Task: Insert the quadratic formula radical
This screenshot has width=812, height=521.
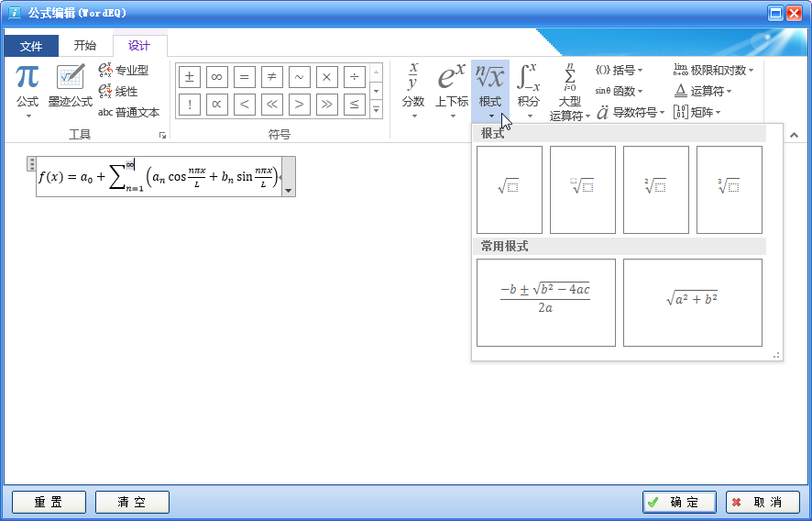Action: click(x=546, y=303)
